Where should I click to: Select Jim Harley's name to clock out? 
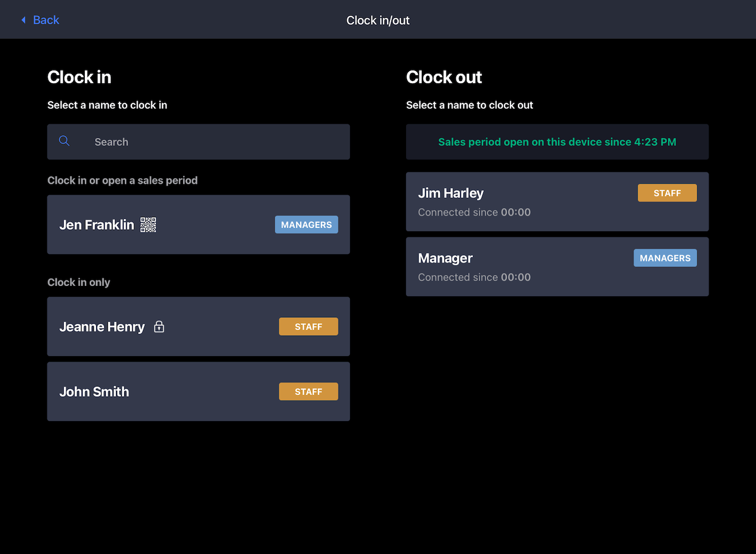[450, 193]
